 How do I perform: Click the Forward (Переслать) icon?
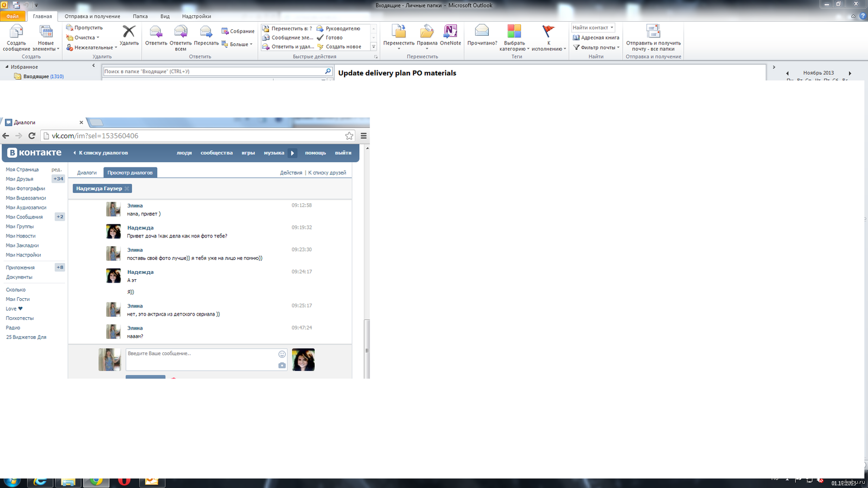coord(206,33)
